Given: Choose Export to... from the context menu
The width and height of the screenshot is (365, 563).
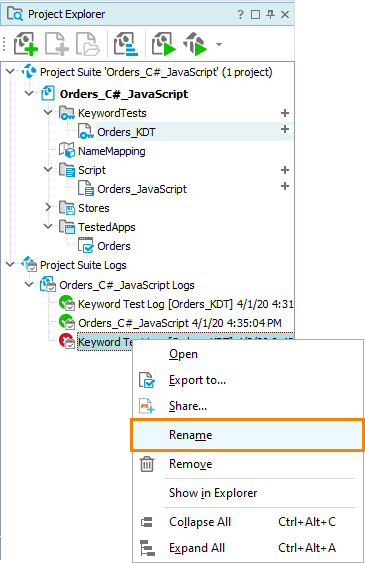Looking at the screenshot, I should [x=248, y=380].
